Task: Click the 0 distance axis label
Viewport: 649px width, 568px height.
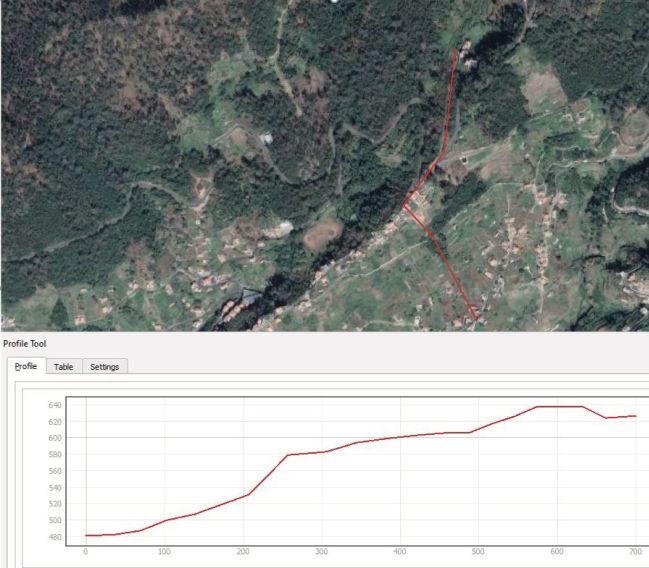Action: pyautogui.click(x=85, y=551)
